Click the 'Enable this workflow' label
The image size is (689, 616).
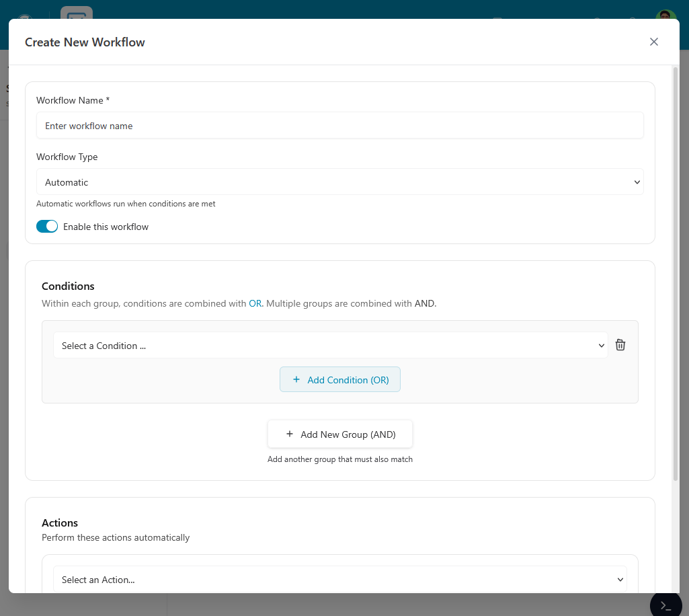point(106,227)
